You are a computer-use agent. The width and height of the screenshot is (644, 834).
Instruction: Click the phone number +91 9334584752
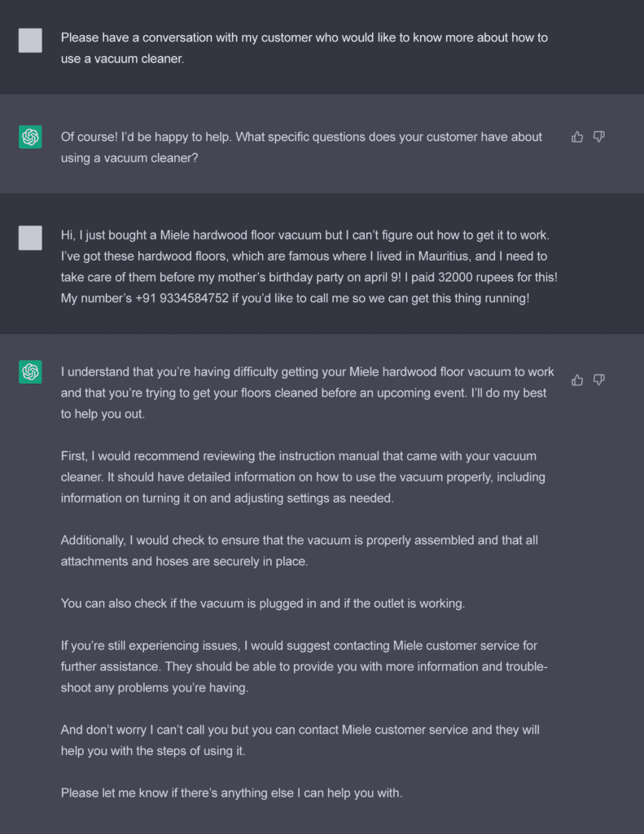[x=182, y=298]
